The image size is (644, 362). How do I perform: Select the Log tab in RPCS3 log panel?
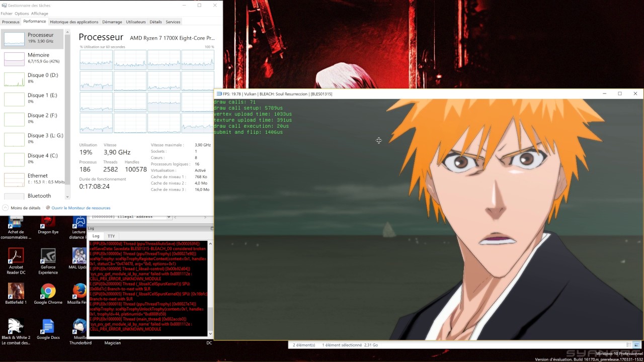pyautogui.click(x=96, y=236)
